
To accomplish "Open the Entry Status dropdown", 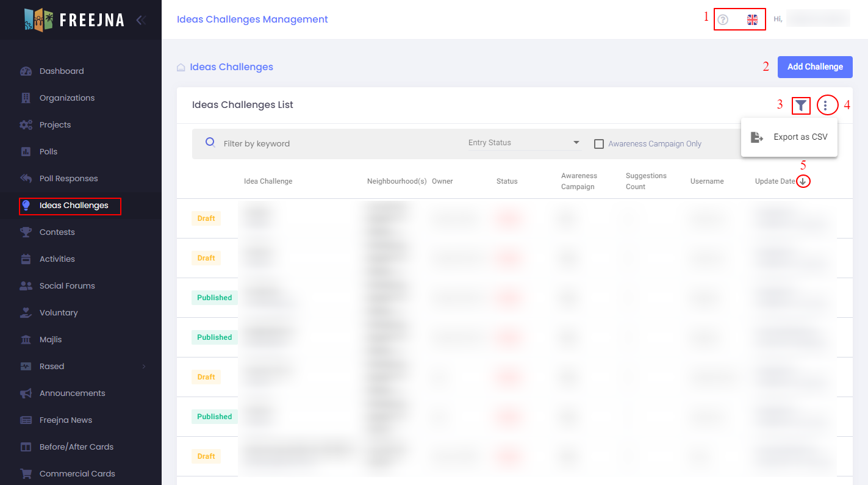I will point(523,143).
